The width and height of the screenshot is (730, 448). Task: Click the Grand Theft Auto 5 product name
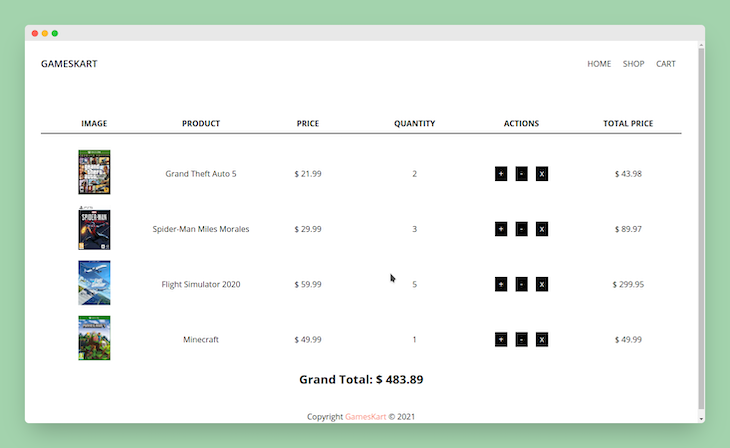pos(201,174)
